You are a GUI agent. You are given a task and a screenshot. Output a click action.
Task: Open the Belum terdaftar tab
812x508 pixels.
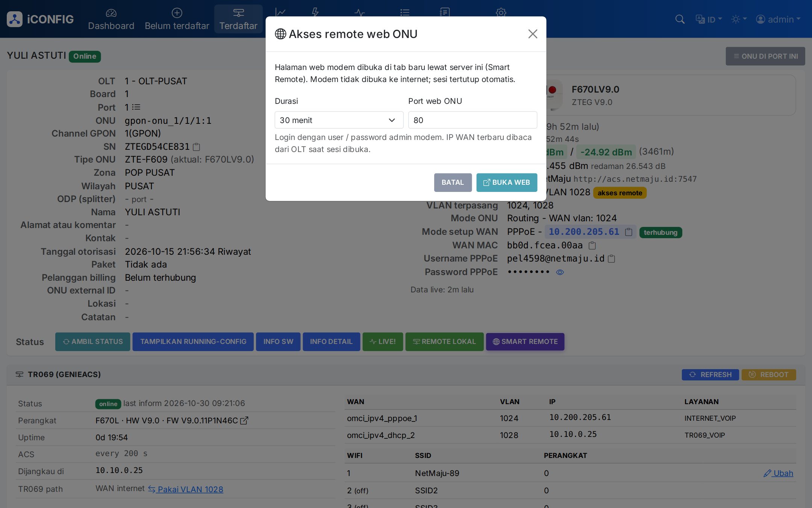(x=177, y=19)
